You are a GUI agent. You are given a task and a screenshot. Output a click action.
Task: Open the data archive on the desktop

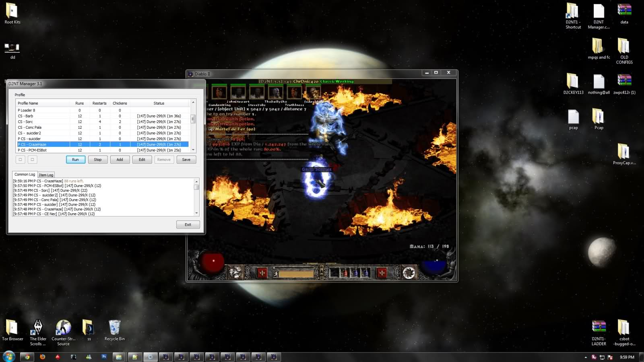click(624, 14)
